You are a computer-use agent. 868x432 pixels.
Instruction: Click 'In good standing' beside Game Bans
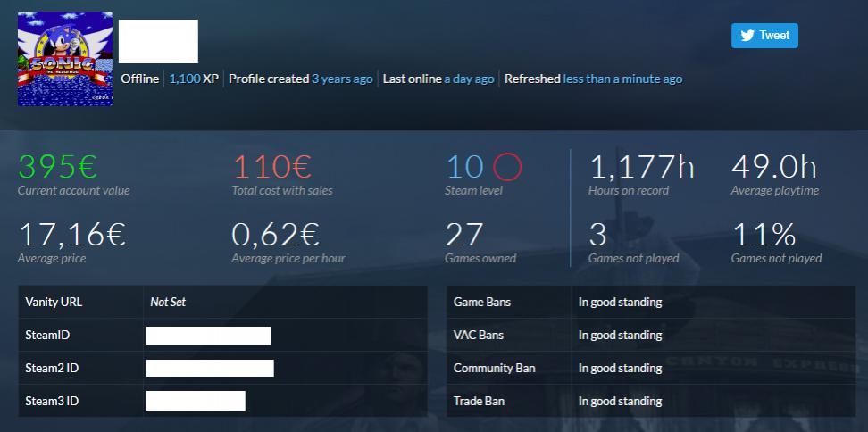(620, 302)
